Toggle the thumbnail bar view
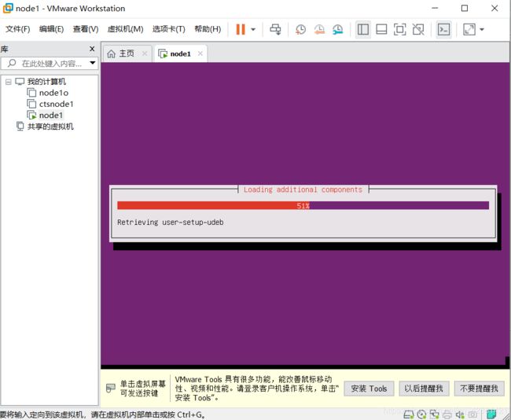The width and height of the screenshot is (511, 420). coord(381,29)
